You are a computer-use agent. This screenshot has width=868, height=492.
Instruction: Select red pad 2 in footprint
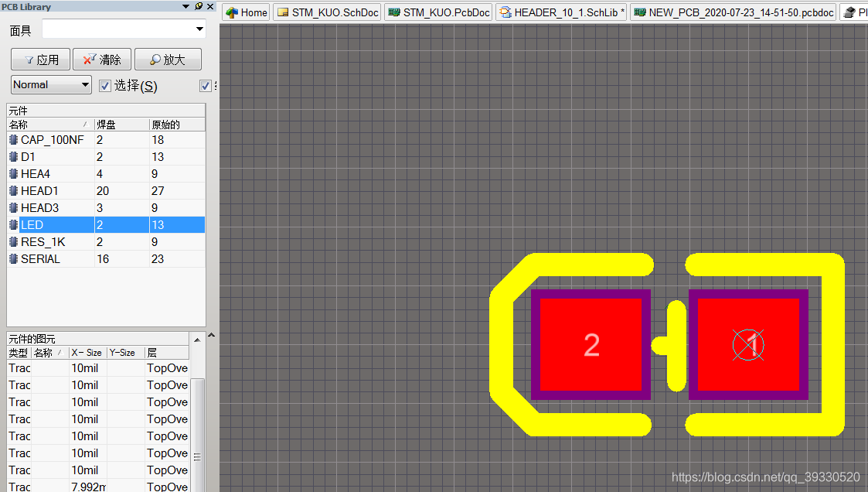[591, 344]
